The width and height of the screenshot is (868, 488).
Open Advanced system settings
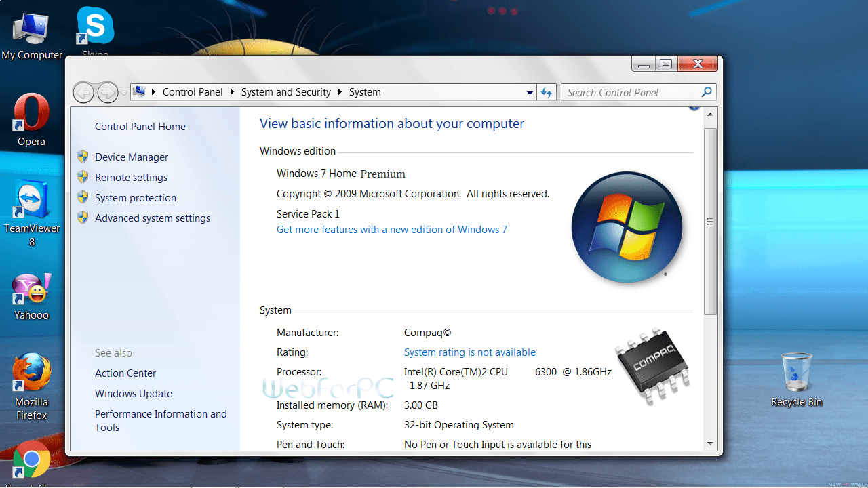153,218
